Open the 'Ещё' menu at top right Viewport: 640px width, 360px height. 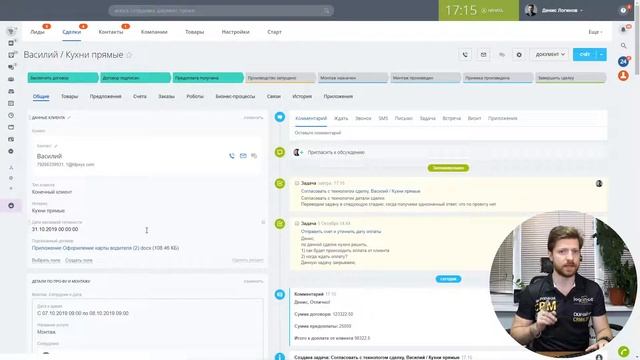595,32
